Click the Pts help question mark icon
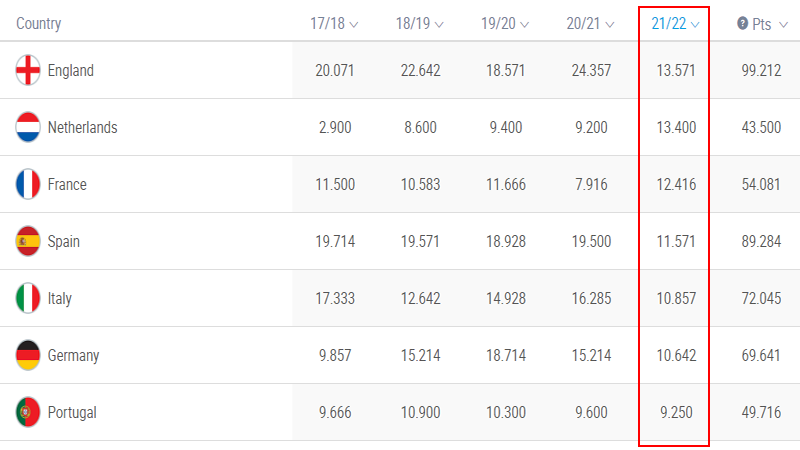 (742, 23)
